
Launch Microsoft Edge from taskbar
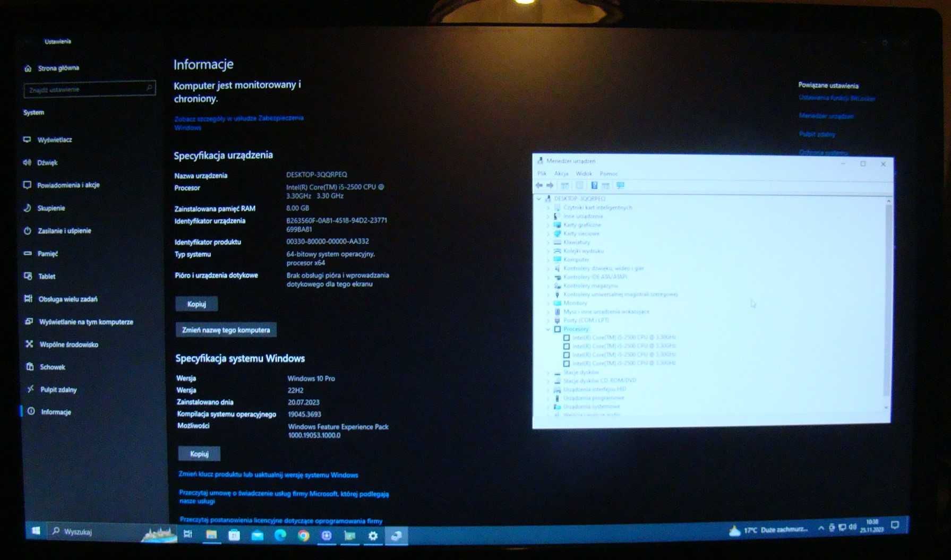(x=280, y=535)
